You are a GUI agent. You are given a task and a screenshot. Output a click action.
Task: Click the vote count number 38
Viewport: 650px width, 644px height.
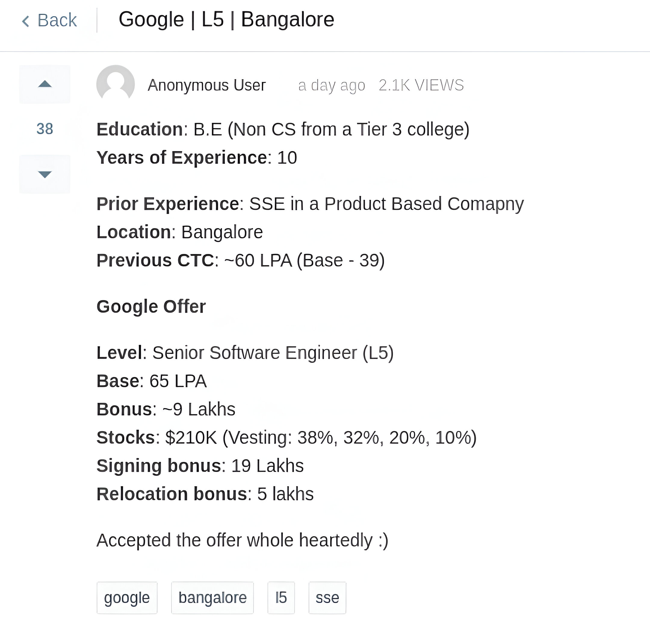click(45, 129)
